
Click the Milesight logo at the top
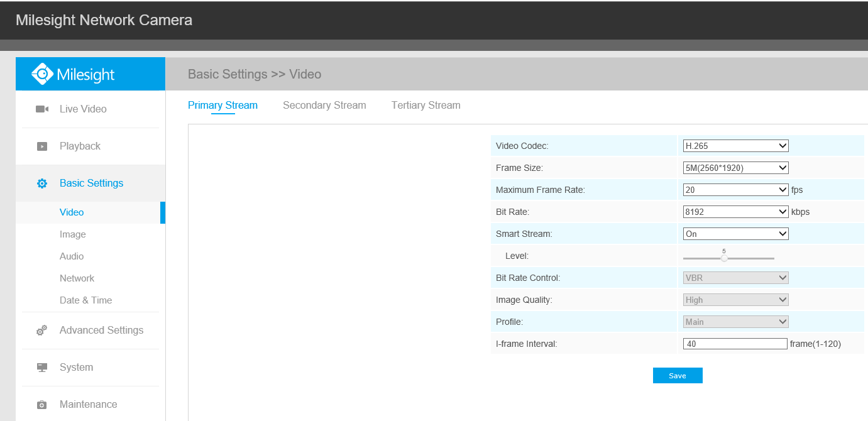coord(74,74)
